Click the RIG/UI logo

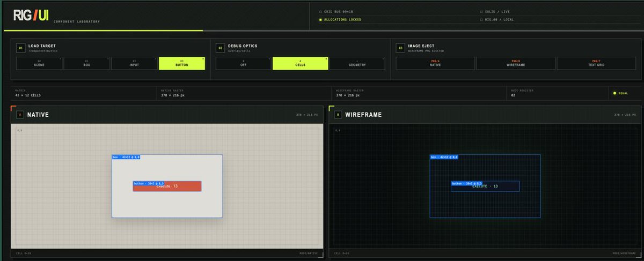point(31,16)
